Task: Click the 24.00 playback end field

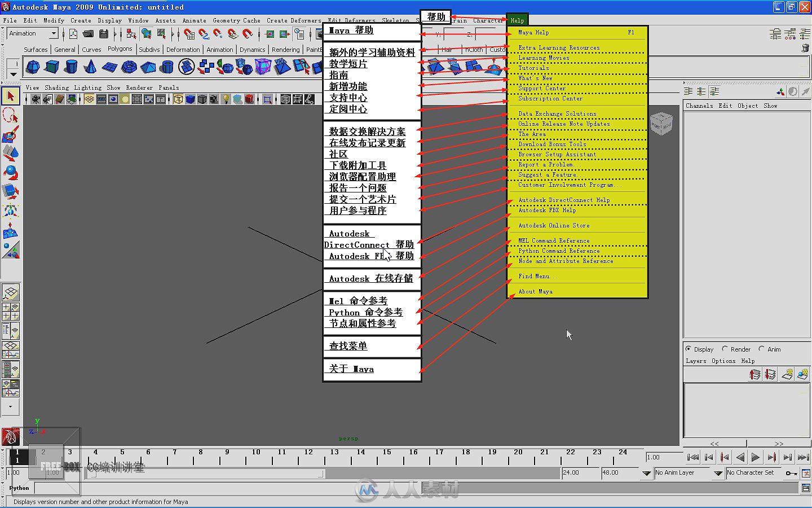Action: [580, 473]
